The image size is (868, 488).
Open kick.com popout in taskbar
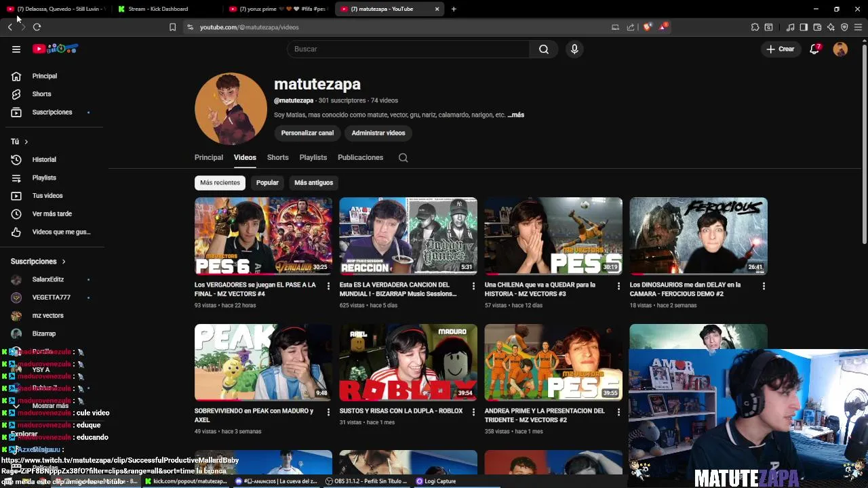186,481
